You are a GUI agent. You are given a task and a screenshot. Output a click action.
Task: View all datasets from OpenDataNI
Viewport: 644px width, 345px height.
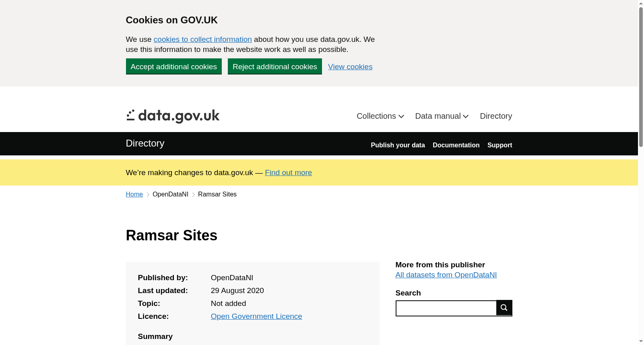pos(446,275)
